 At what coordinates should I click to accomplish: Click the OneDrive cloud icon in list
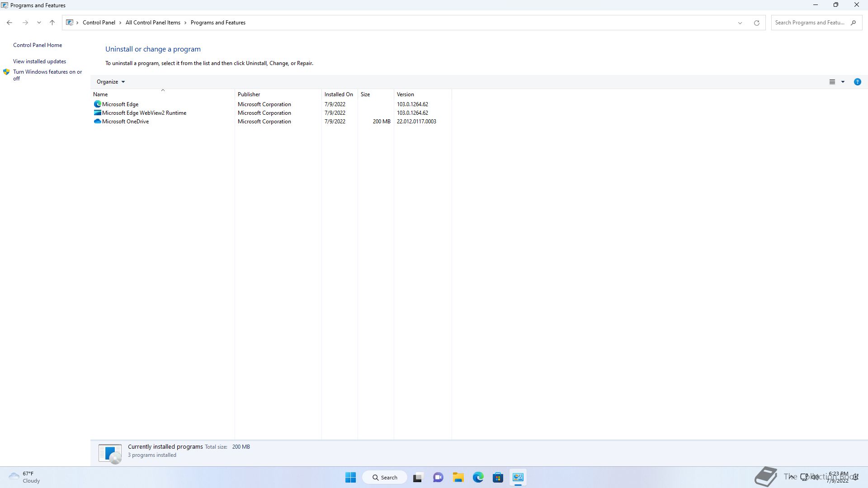click(97, 122)
